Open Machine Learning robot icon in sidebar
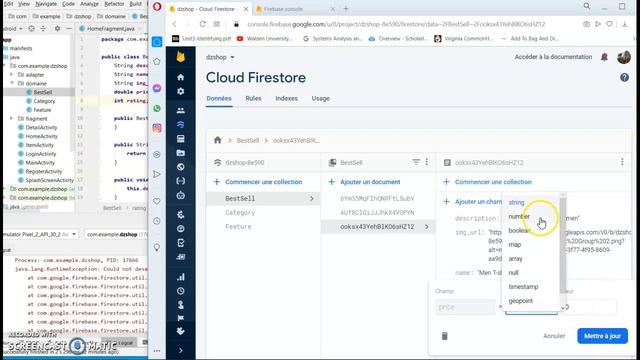Image resolution: width=640 pixels, height=360 pixels. tap(180, 196)
